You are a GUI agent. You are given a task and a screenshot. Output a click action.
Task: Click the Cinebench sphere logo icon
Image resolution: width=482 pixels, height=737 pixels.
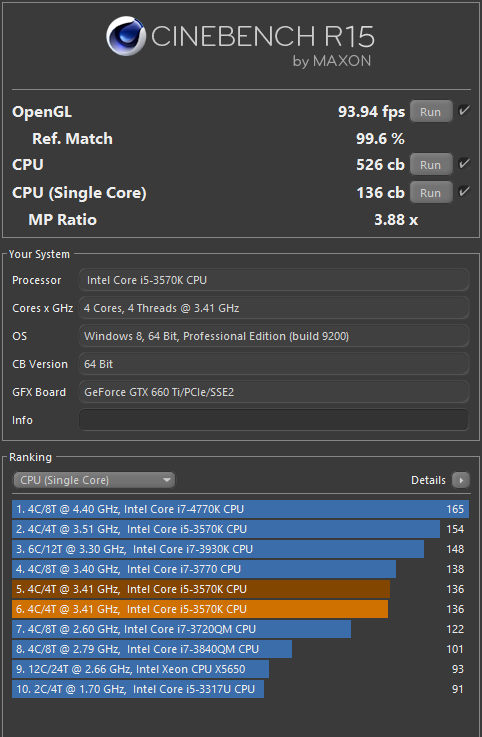125,36
